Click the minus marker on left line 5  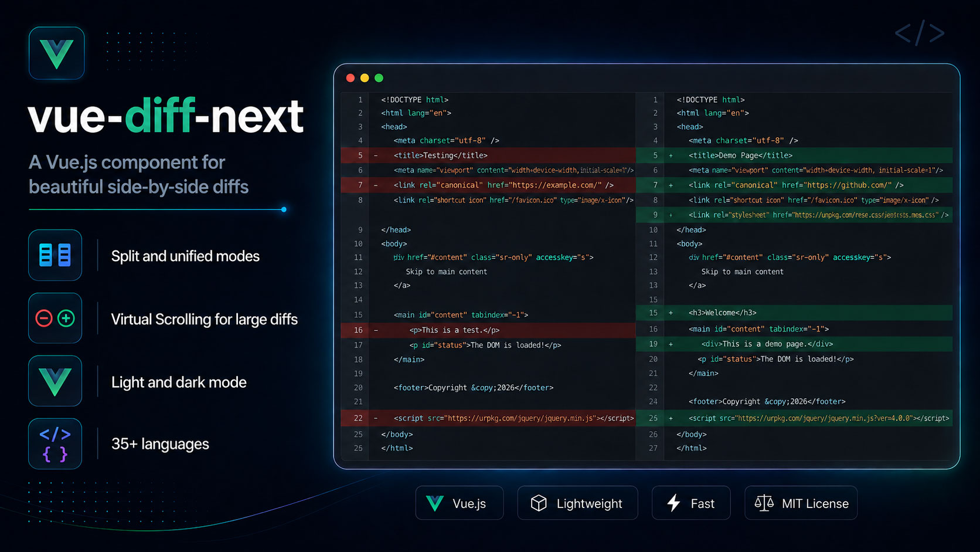pos(376,155)
